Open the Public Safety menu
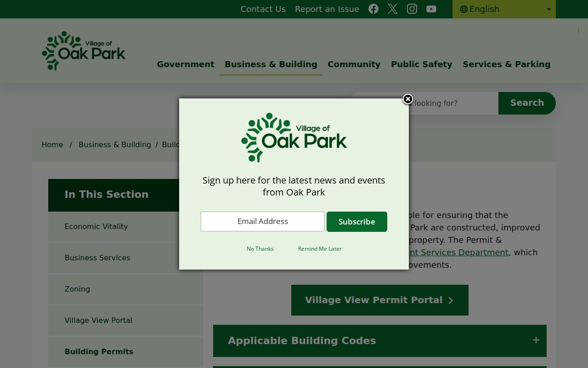This screenshot has width=588, height=368. click(x=422, y=64)
